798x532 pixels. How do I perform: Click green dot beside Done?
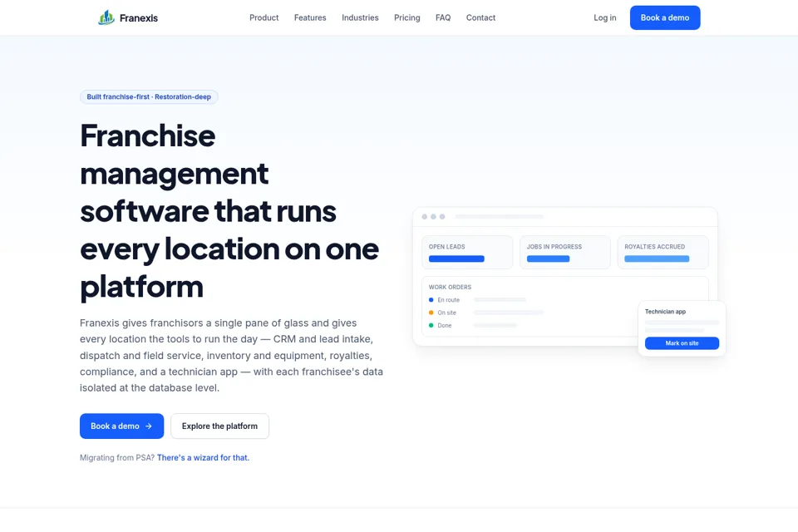[x=431, y=325]
